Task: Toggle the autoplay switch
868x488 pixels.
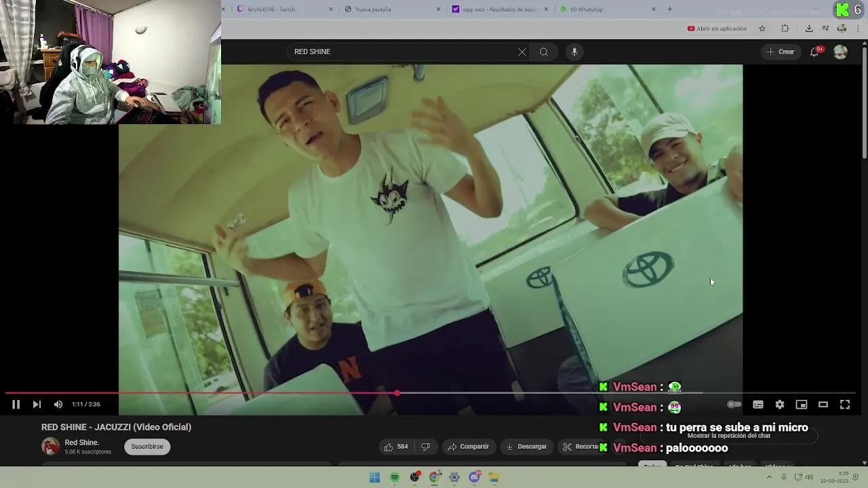Action: [734, 405]
